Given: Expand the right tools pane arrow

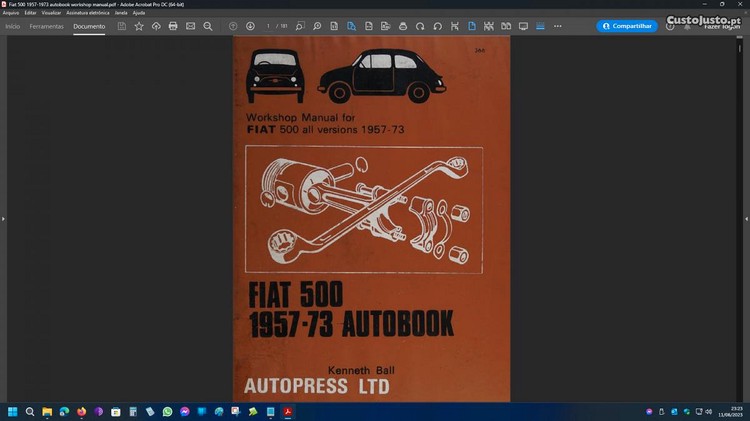Looking at the screenshot, I should (746, 218).
